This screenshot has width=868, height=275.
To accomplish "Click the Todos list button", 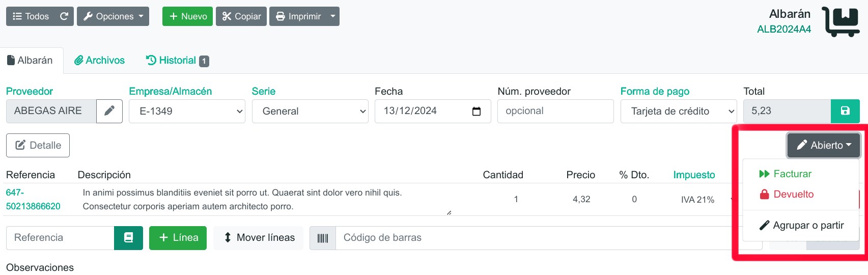I will 30,16.
